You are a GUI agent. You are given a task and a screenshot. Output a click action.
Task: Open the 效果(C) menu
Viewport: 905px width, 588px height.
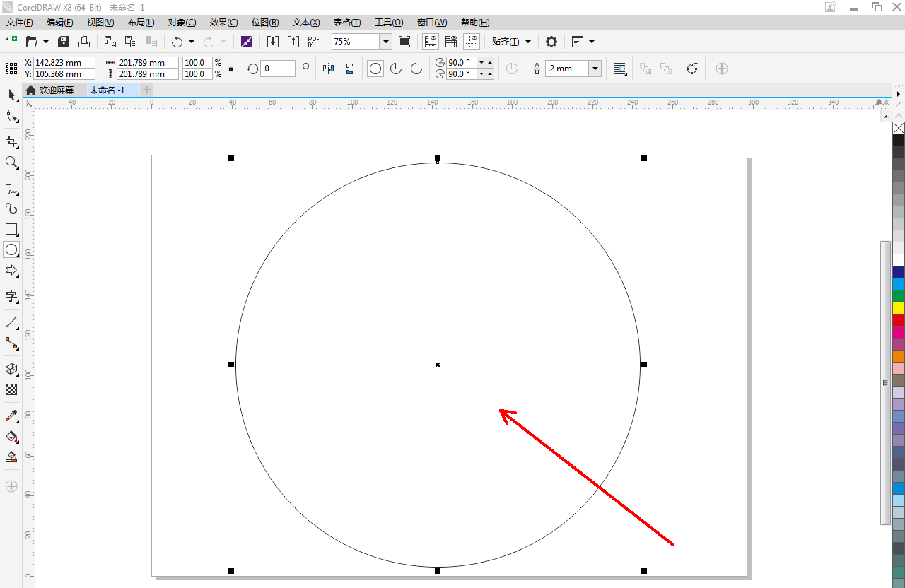224,23
